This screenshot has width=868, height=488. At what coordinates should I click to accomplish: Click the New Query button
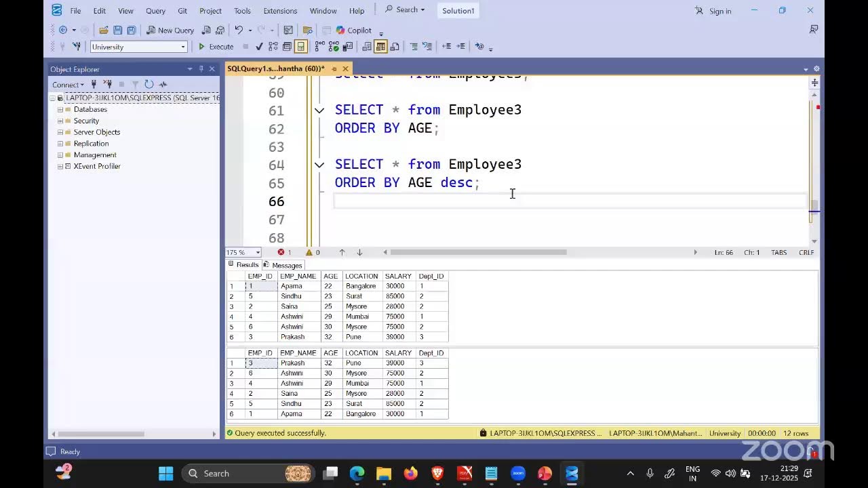(170, 30)
